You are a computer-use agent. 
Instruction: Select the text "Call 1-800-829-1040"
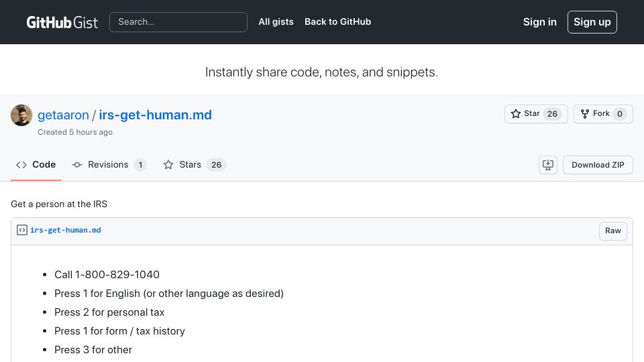(x=107, y=275)
